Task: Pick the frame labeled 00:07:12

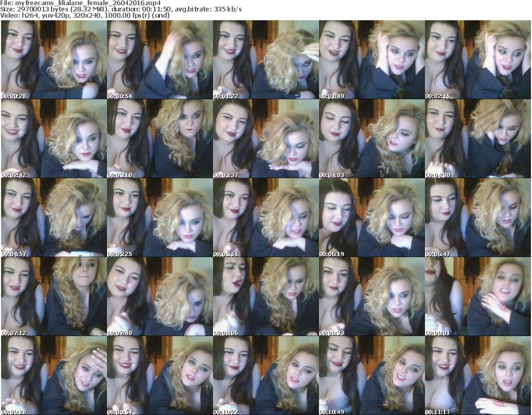Action: pyautogui.click(x=54, y=297)
